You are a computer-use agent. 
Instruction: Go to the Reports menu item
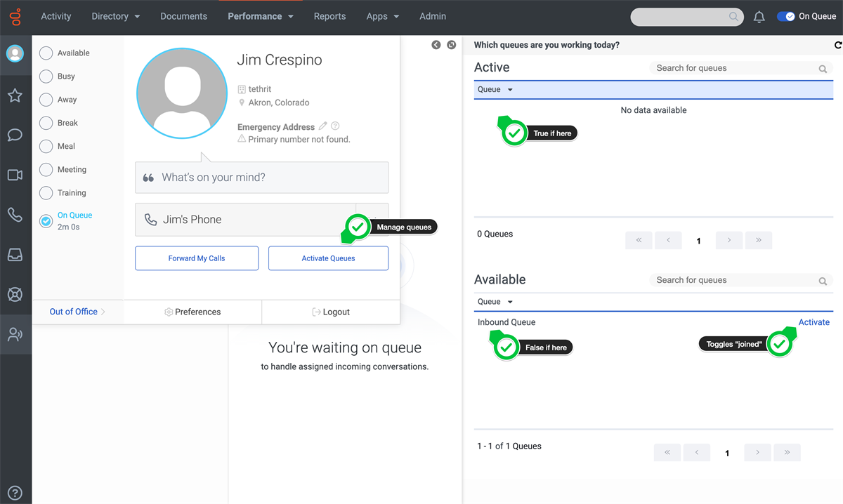tap(329, 16)
